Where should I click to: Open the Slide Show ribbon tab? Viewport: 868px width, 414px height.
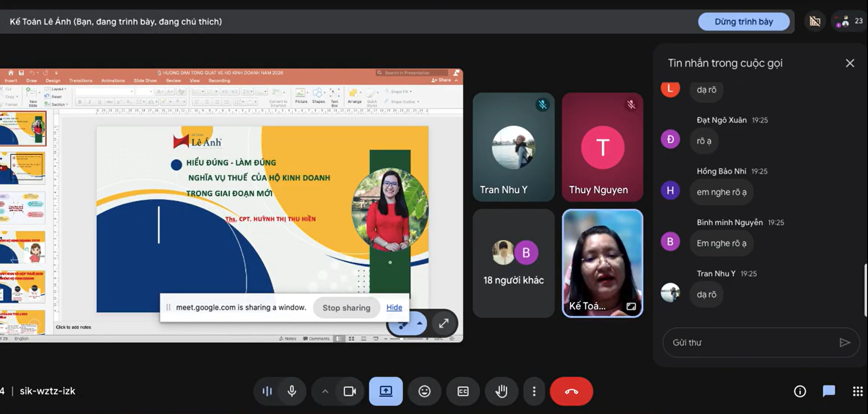click(145, 81)
